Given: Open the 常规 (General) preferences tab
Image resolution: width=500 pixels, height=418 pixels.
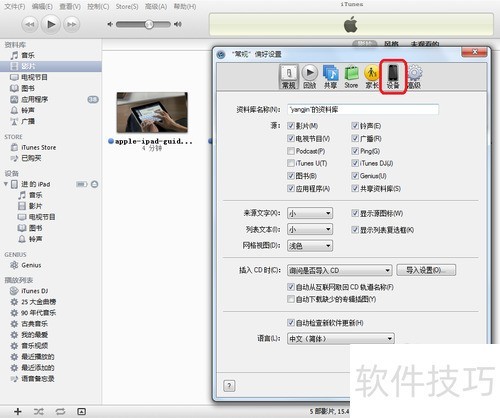Looking at the screenshot, I should coord(289,77).
